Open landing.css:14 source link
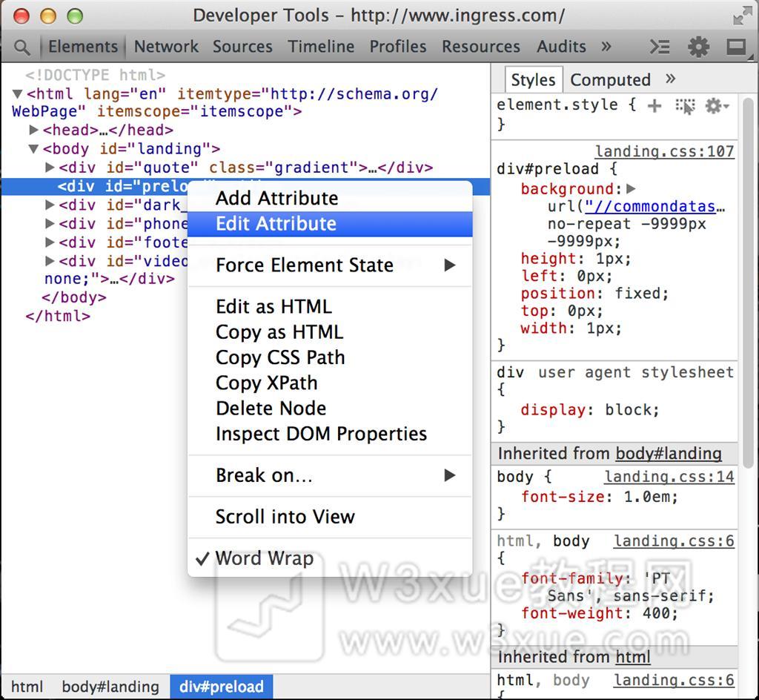Viewport: 759px width, 700px height. tap(669, 477)
